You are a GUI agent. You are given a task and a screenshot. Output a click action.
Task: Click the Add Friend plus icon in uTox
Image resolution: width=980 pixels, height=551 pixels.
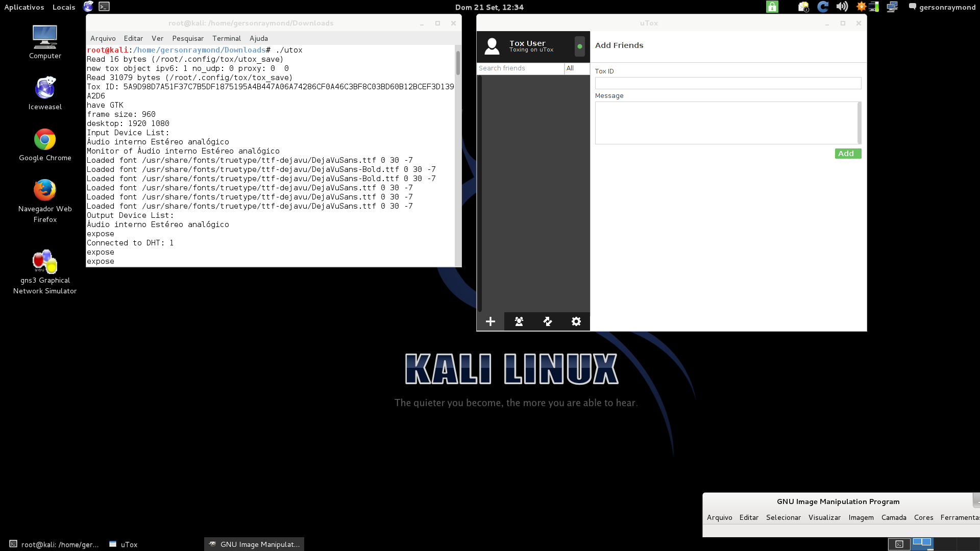point(491,321)
